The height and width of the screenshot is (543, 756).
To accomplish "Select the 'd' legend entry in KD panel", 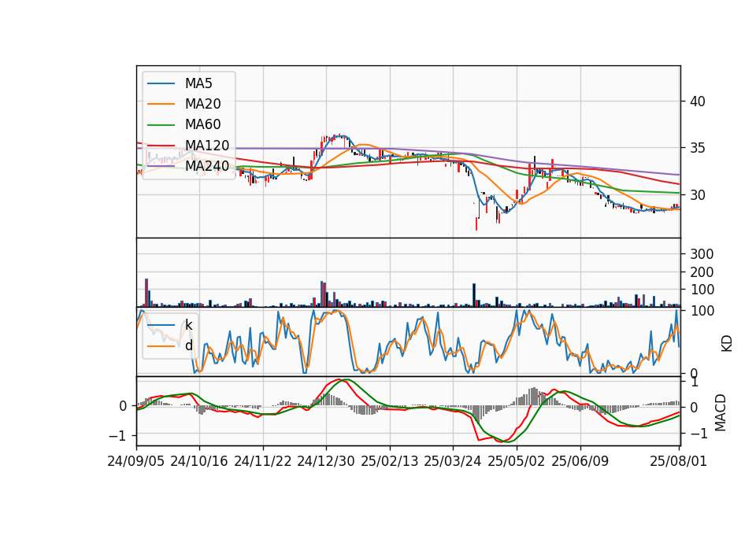I will tap(189, 345).
